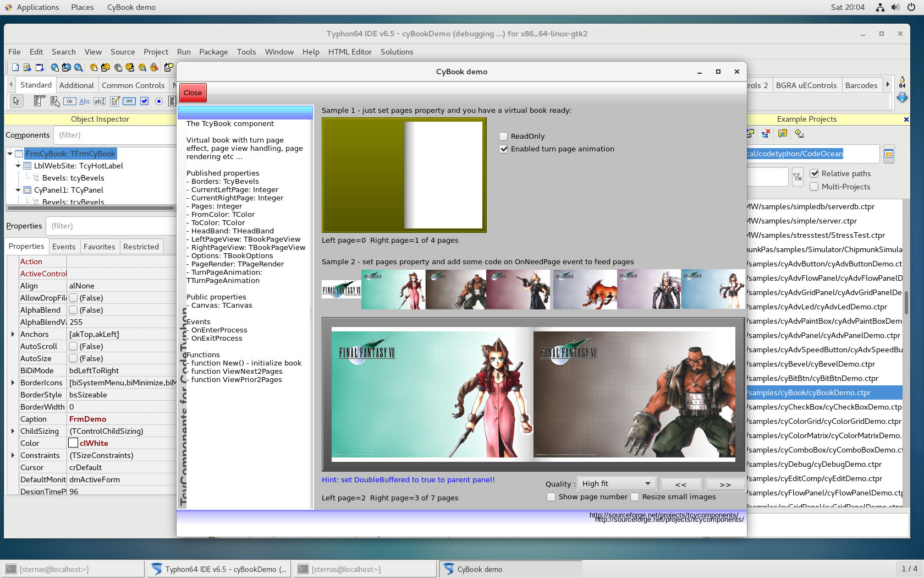924x578 pixels.
Task: Select the red beast character thumbnail
Action: point(585,289)
